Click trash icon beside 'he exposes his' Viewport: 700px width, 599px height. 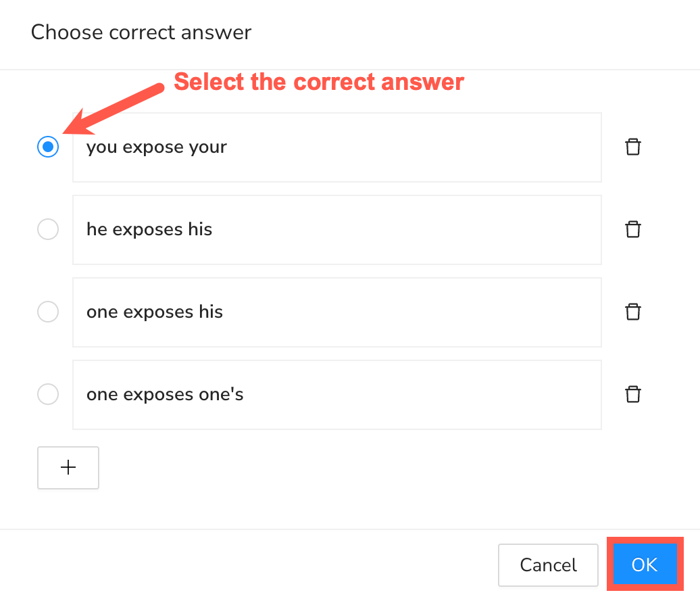(633, 229)
